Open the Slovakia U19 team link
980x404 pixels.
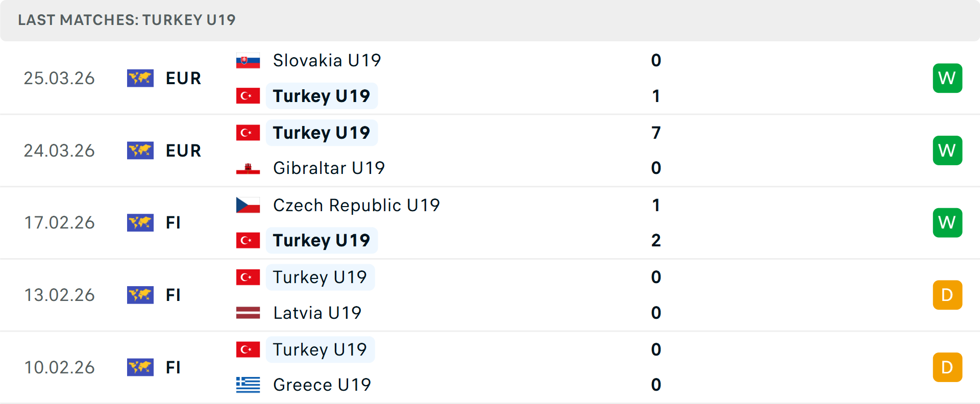coord(327,61)
